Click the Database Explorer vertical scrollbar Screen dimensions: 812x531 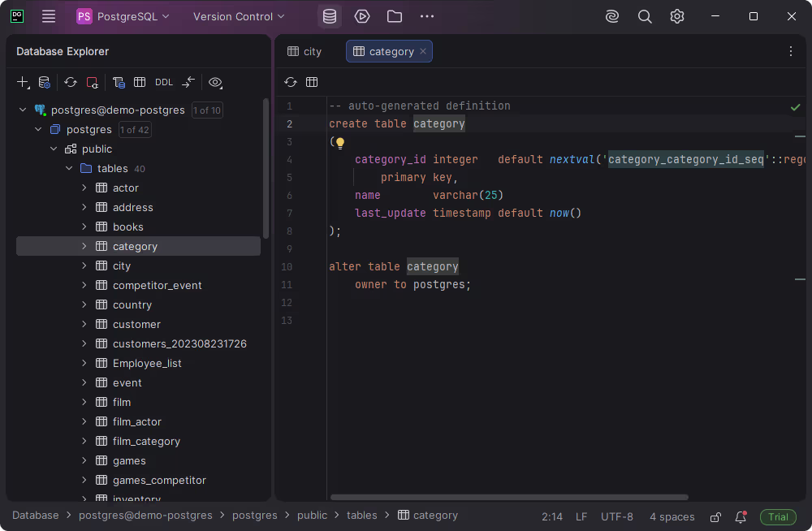pos(266,168)
